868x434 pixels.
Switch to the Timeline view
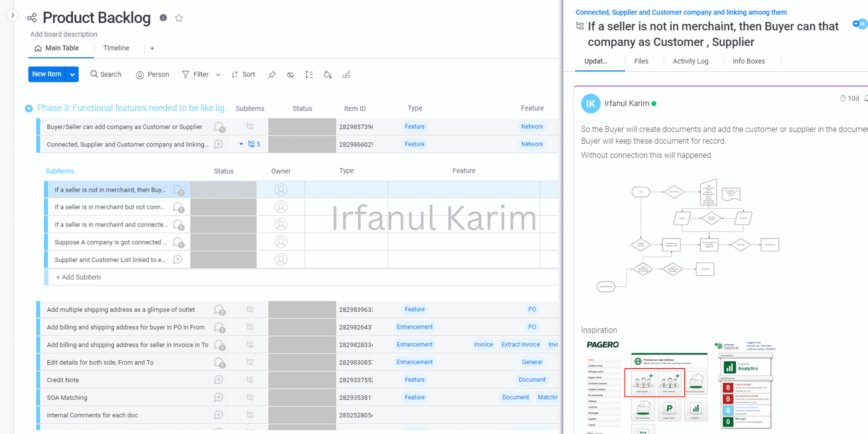tap(116, 48)
